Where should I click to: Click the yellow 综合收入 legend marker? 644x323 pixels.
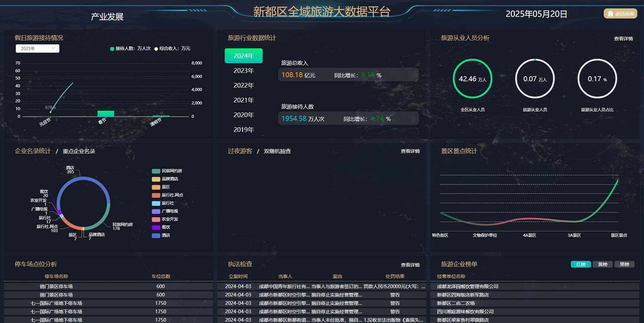pos(156,49)
